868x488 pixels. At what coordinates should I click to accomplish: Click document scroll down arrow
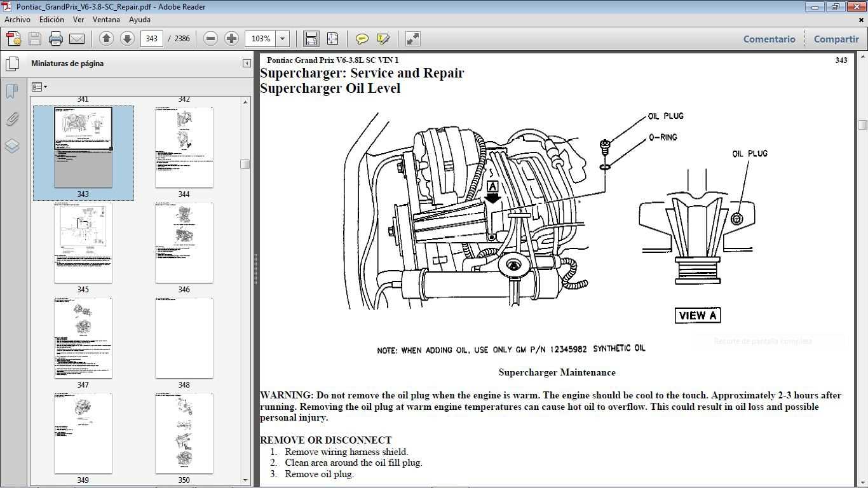click(x=862, y=483)
